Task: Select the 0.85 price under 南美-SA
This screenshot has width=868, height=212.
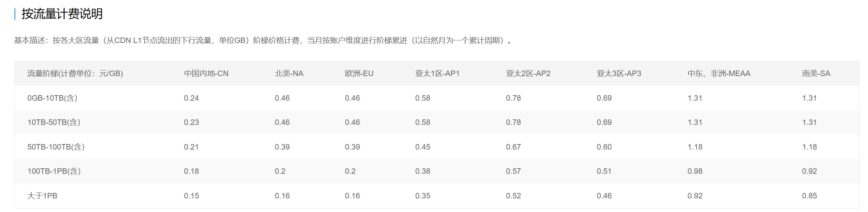Action: [809, 196]
